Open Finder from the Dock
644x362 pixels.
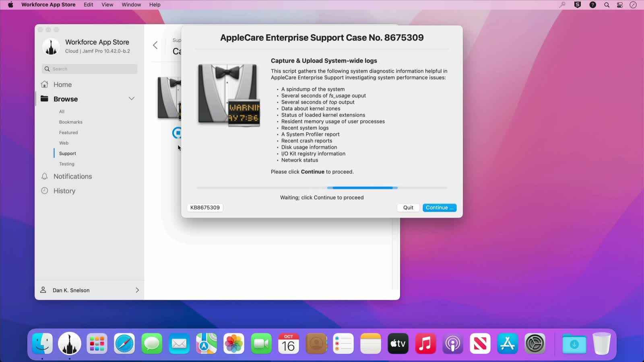click(42, 343)
